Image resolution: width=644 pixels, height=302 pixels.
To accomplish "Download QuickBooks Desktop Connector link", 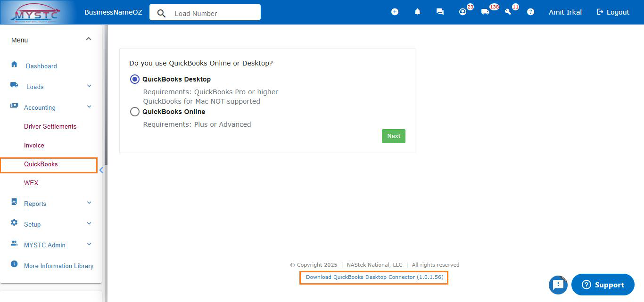I will click(374, 277).
